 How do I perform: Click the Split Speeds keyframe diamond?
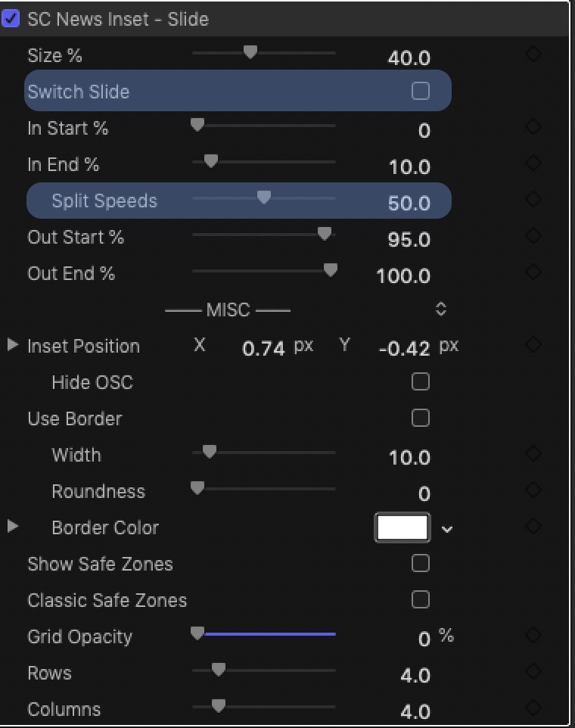point(533,199)
